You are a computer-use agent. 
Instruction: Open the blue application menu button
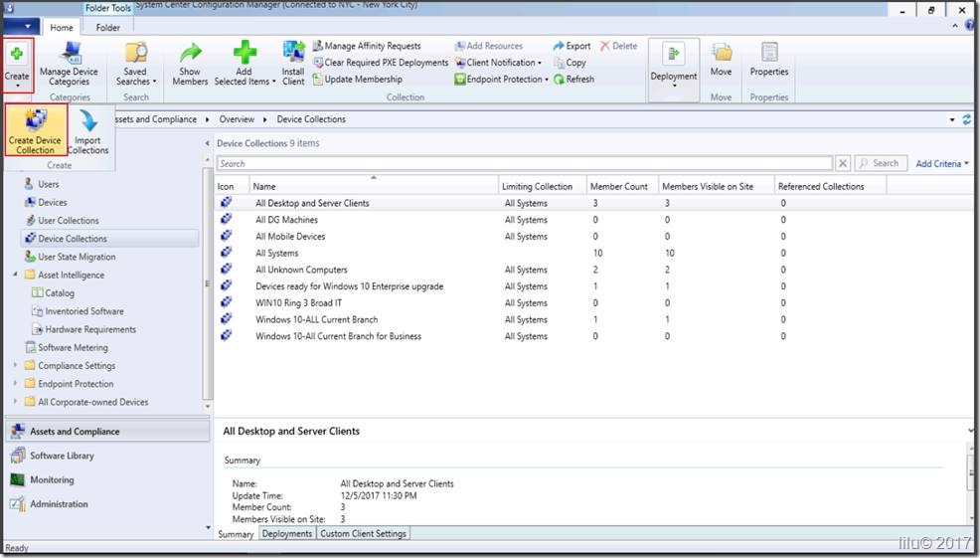[21, 27]
